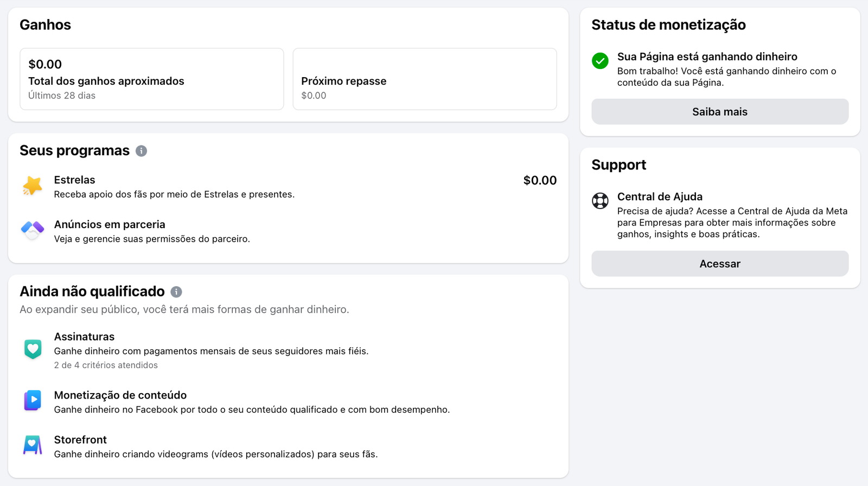Click the Anúncios em parceria handshake icon
Screen dimensions: 868x486
pyautogui.click(x=33, y=230)
